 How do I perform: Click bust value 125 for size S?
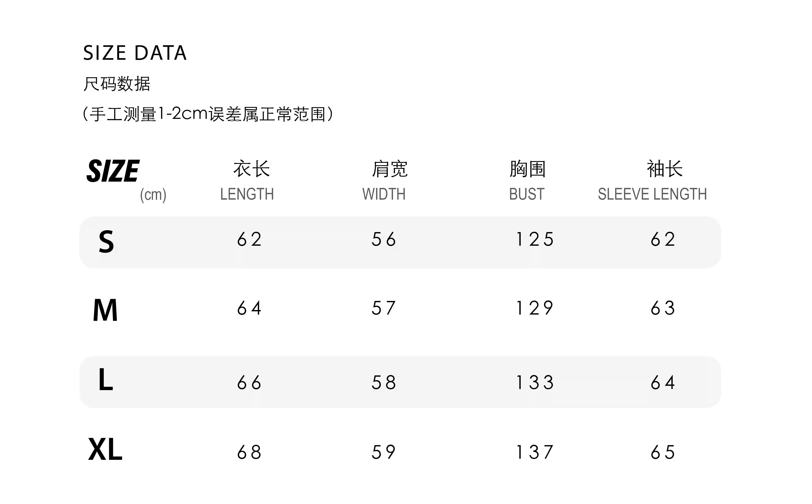click(535, 239)
